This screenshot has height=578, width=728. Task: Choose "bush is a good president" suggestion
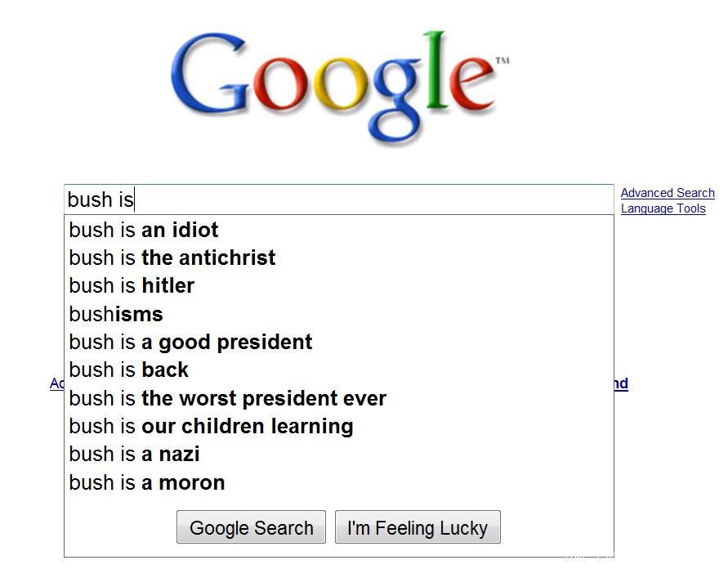(339, 342)
